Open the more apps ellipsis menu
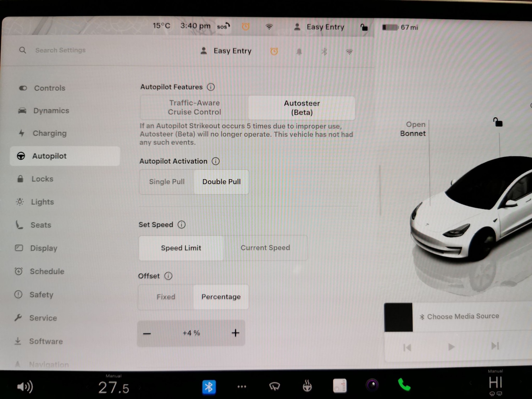This screenshot has height=399, width=532. click(x=242, y=387)
